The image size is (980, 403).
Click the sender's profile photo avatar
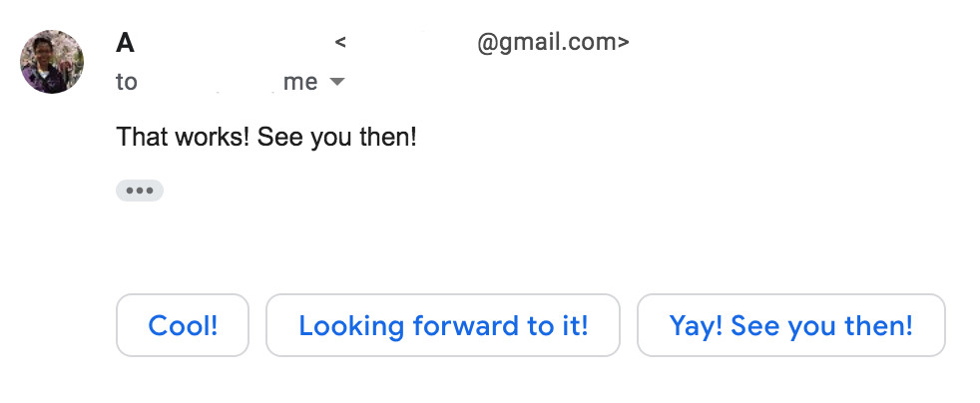pyautogui.click(x=52, y=62)
